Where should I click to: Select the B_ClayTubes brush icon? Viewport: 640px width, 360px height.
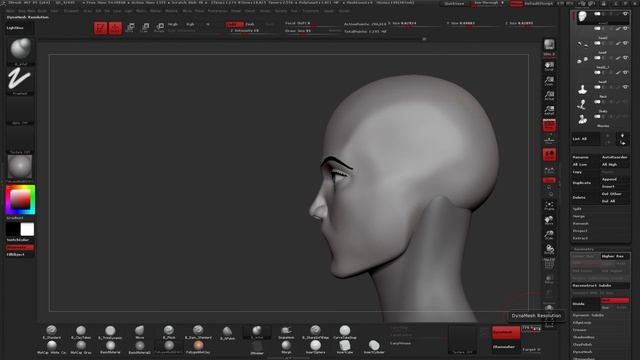click(81, 331)
